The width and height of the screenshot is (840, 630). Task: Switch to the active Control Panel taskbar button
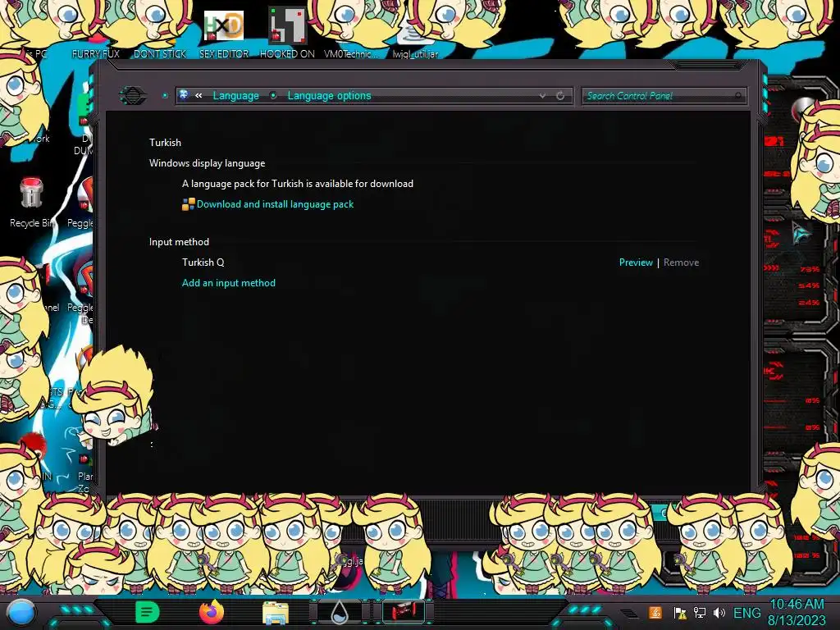(x=404, y=612)
